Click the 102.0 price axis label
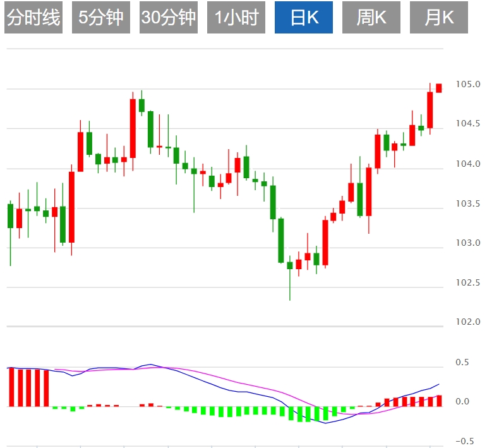The width and height of the screenshot is (487, 448). 469,322
